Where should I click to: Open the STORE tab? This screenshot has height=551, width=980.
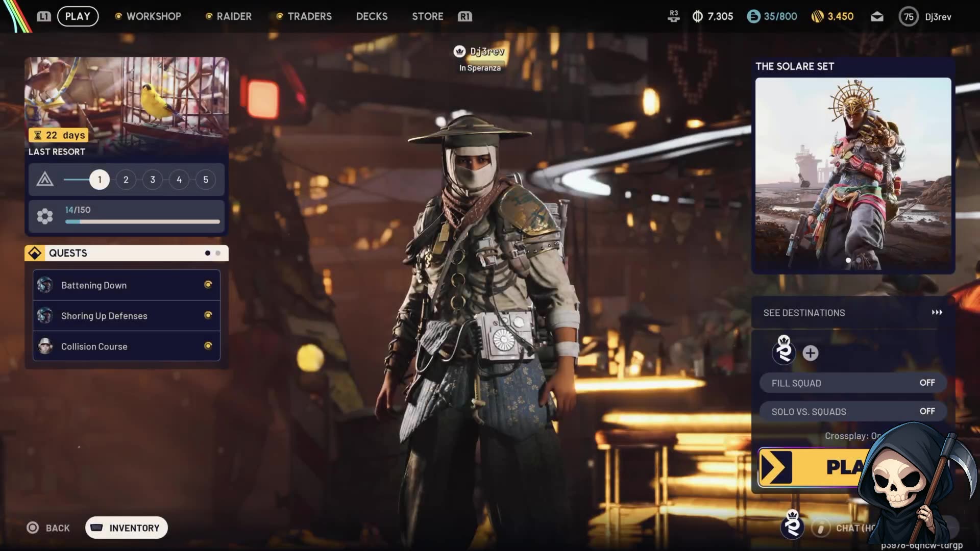point(428,16)
